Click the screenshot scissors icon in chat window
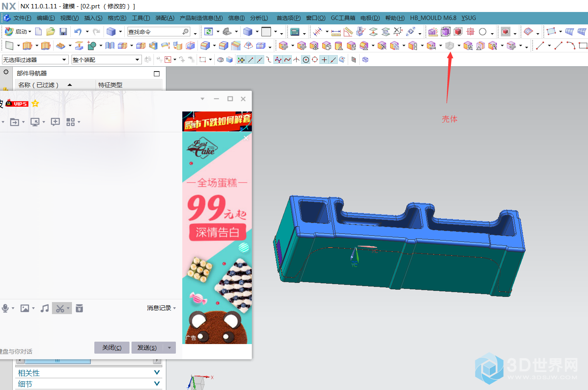Viewport: 588px width, 390px height. 60,308
